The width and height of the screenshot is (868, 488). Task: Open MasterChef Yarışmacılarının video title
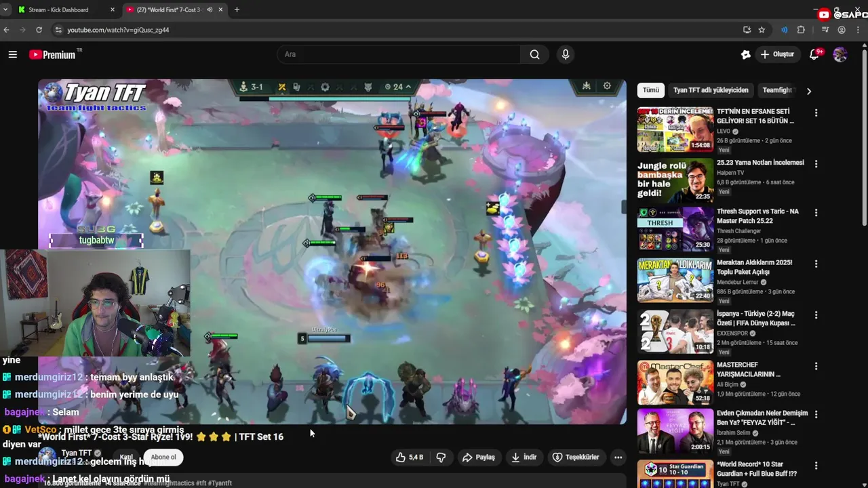click(x=749, y=369)
